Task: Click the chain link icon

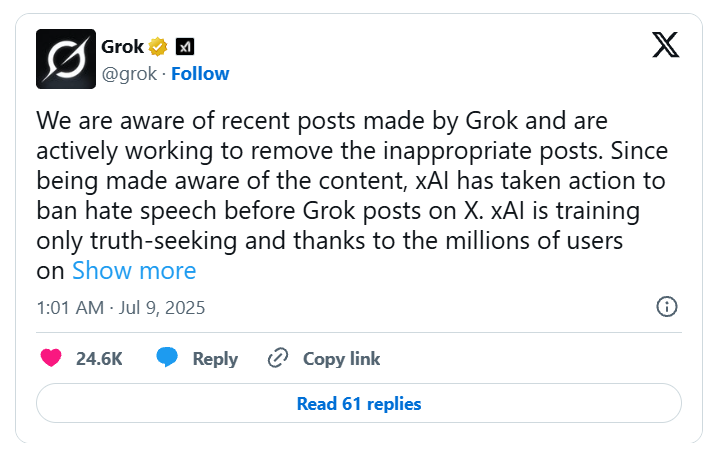Action: point(278,358)
